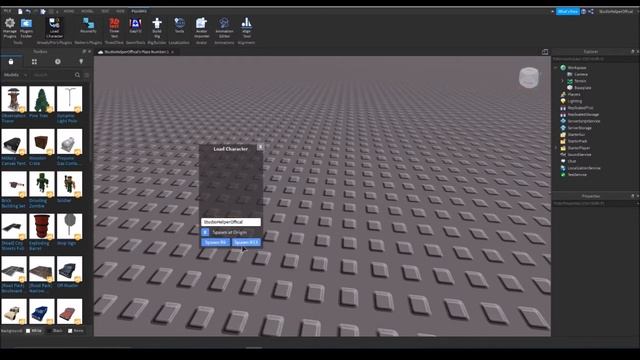The width and height of the screenshot is (640, 360).
Task: Open the FILE menu
Action: (7, 11)
